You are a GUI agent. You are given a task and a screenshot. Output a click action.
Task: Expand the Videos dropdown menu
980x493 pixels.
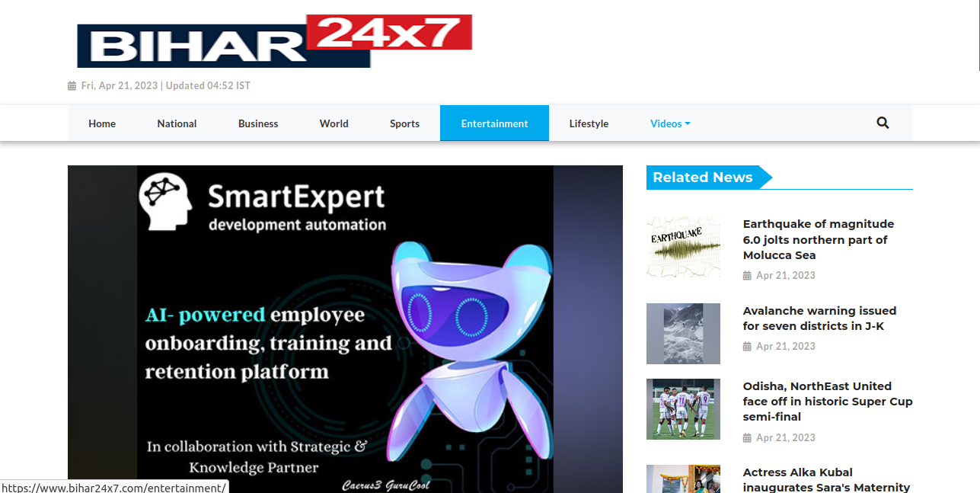(x=670, y=123)
